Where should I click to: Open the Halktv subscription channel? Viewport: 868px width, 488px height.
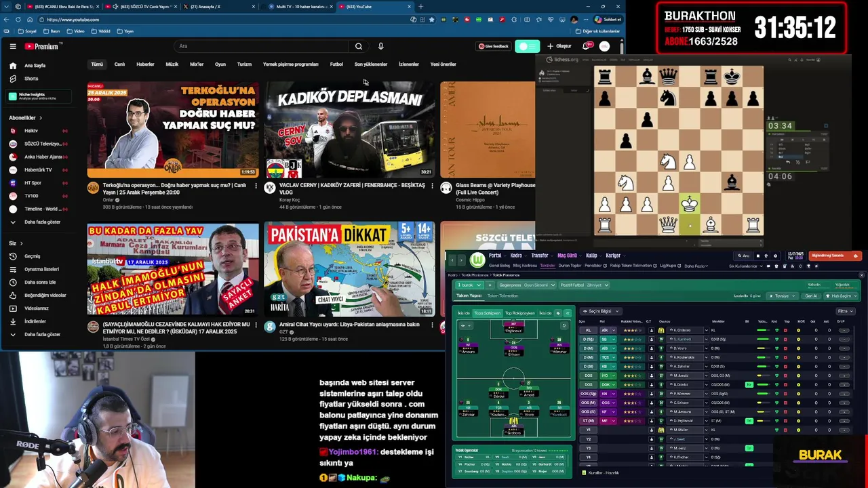pos(31,131)
